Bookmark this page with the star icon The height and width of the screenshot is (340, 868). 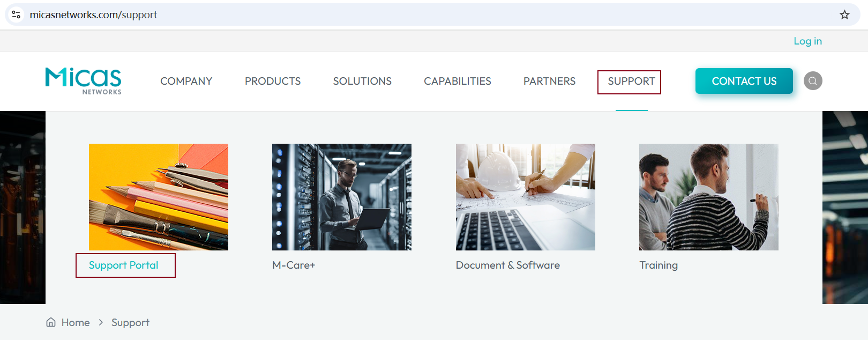click(x=844, y=14)
